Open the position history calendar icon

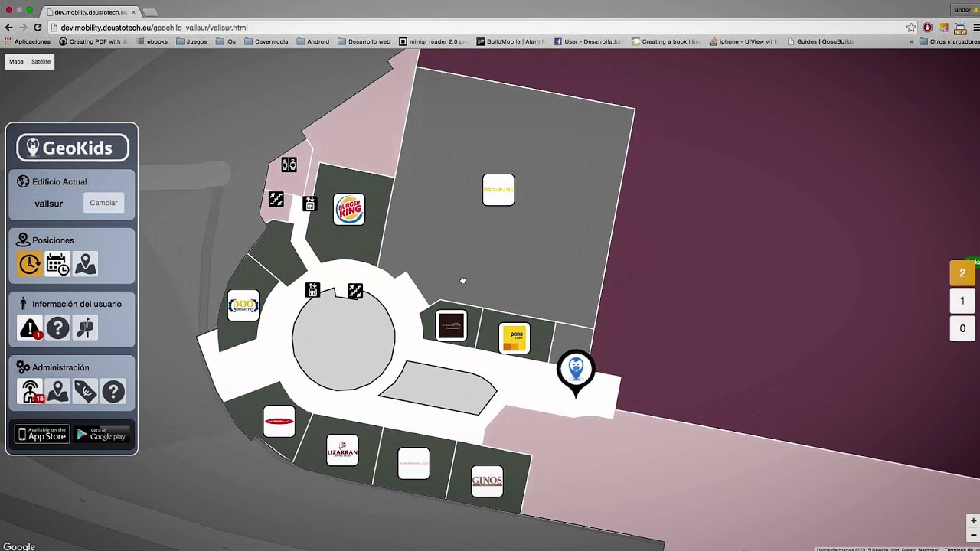coord(57,264)
